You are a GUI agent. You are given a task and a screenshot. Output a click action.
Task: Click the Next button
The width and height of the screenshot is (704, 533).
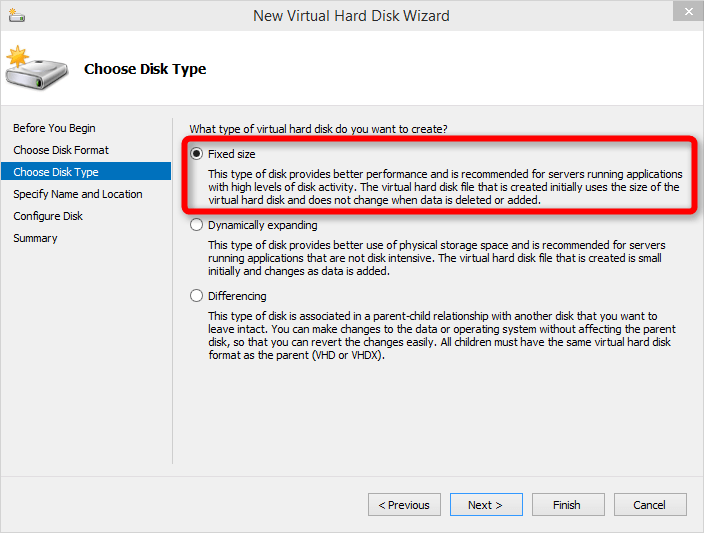coord(486,505)
